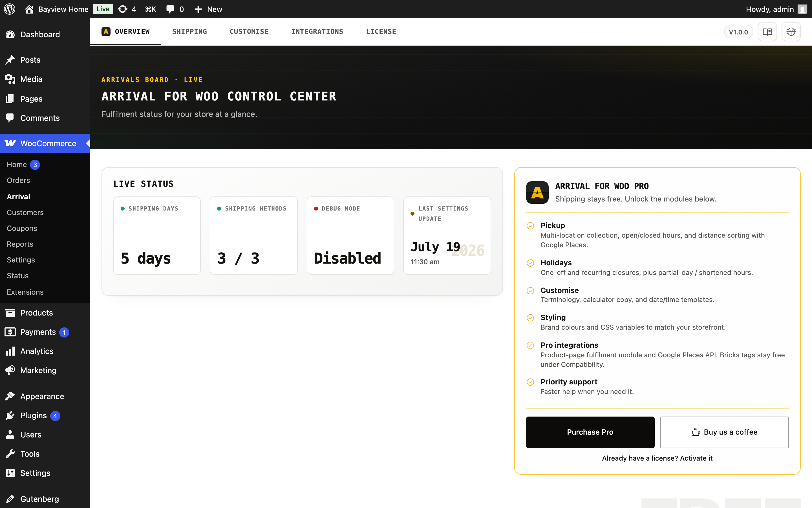Switch to the Integrations tab
The image size is (812, 508).
tap(317, 32)
